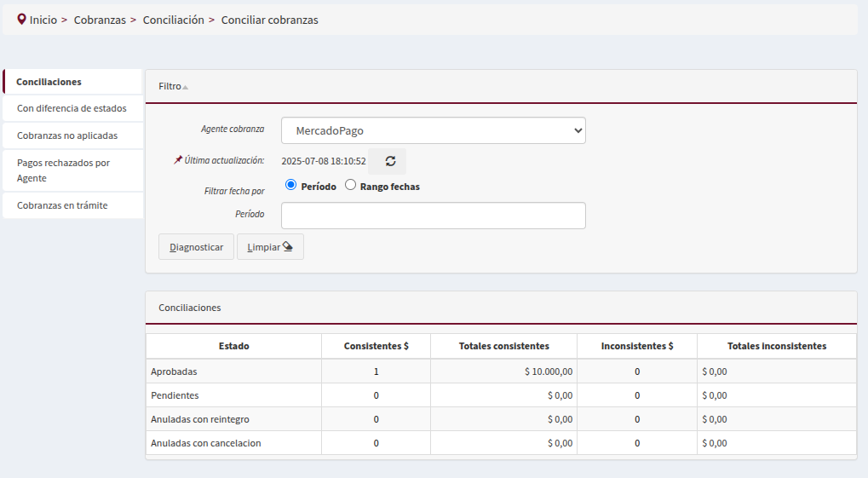
Task: Go to Cobranzas breadcrumb link
Action: point(100,20)
